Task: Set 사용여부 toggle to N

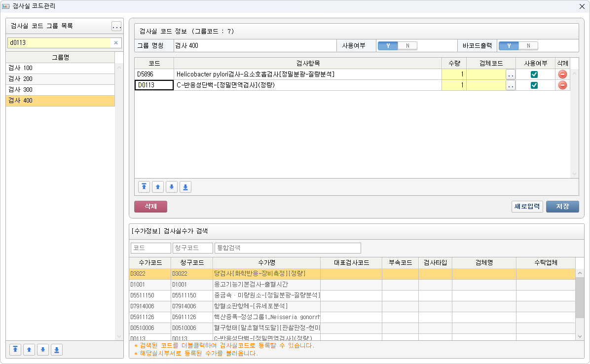Action: [407, 46]
